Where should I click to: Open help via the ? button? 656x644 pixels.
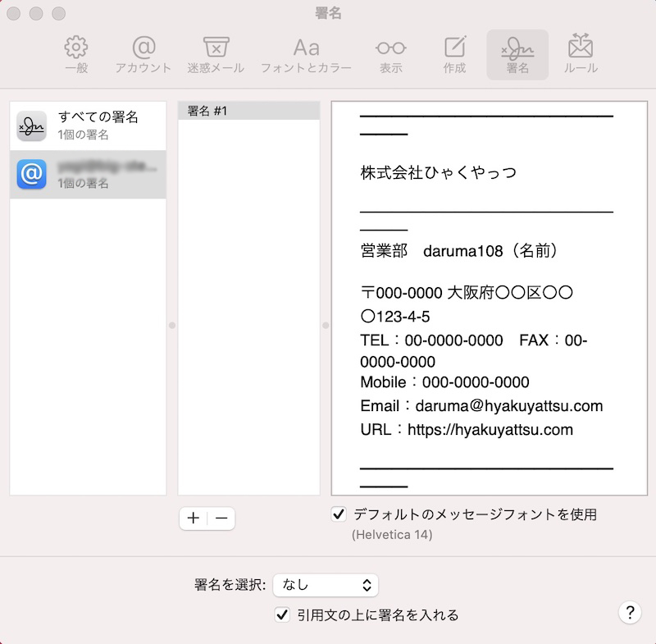629,613
